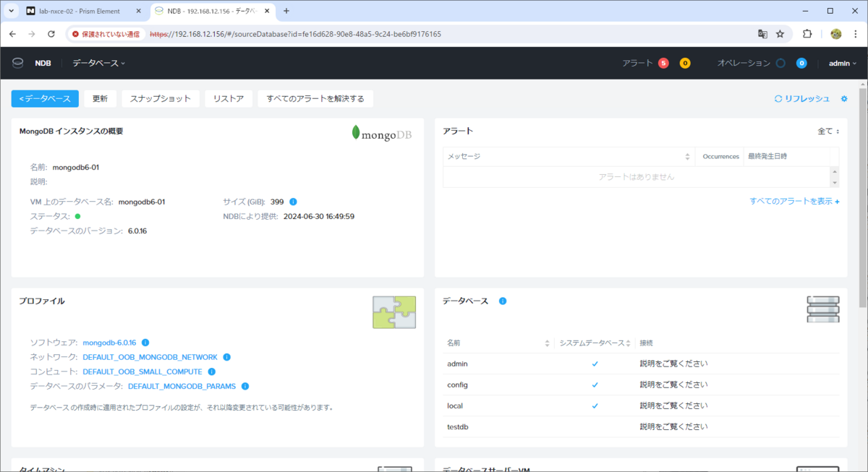This screenshot has width=868, height=472.
Task: Click the スナップショット button
Action: pyautogui.click(x=161, y=99)
